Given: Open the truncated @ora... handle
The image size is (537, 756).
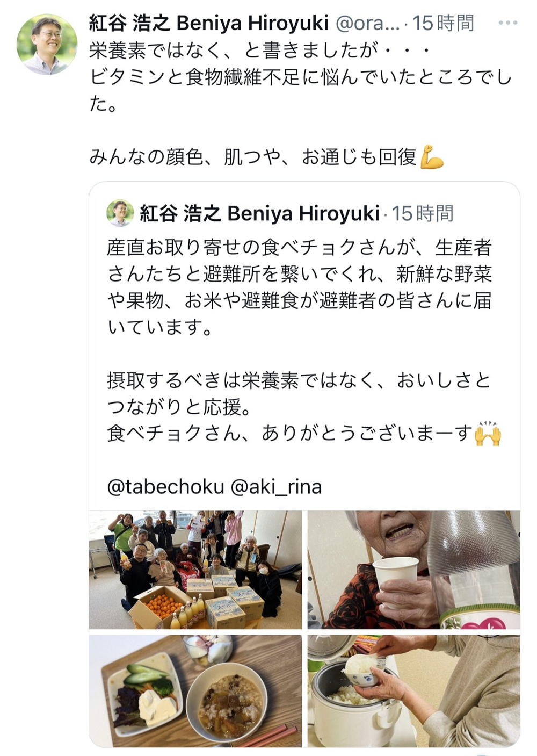Looking at the screenshot, I should 367,23.
